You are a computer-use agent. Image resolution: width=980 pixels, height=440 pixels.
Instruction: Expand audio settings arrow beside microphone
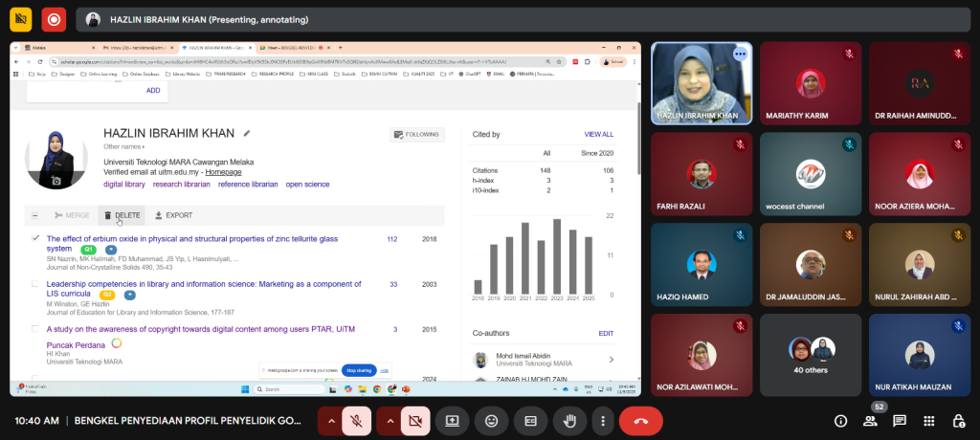330,420
